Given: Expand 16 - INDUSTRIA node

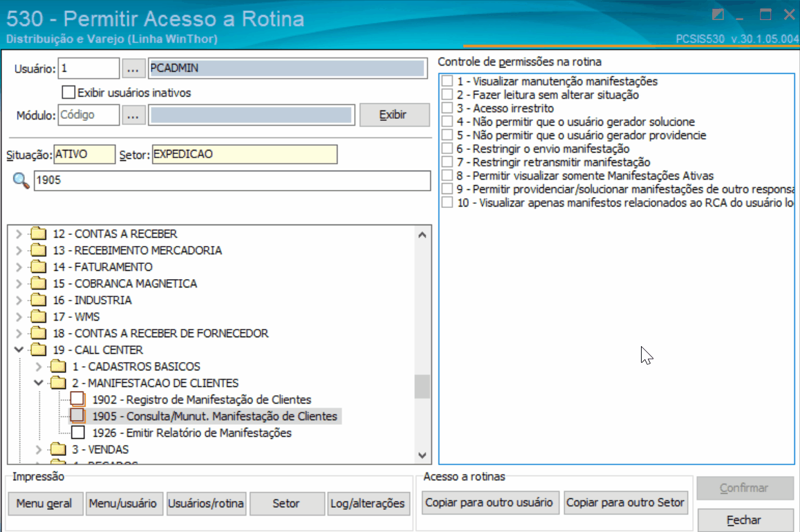Looking at the screenshot, I should (19, 300).
